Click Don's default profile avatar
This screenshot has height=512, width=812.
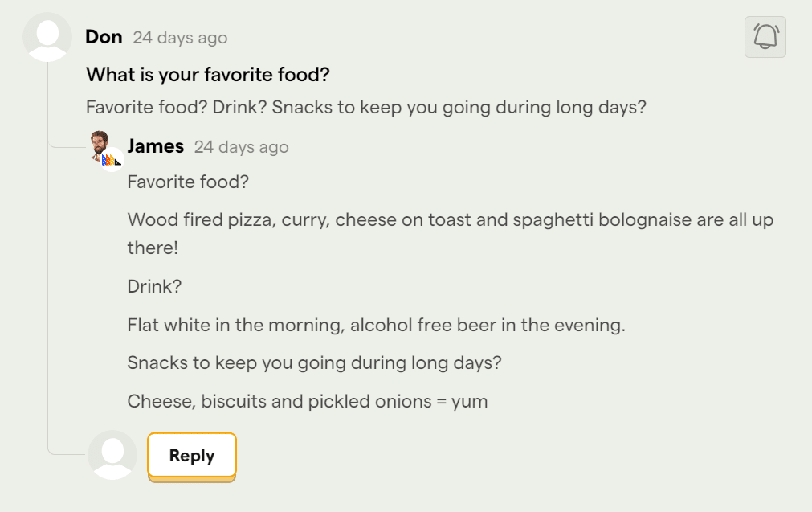pos(47,38)
